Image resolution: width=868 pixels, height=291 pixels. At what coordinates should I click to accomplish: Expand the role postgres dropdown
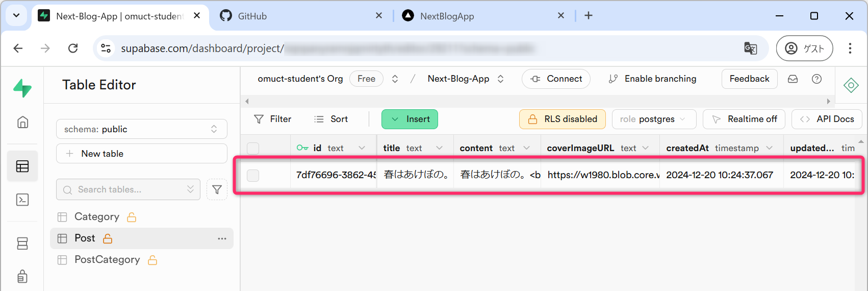[x=654, y=119]
